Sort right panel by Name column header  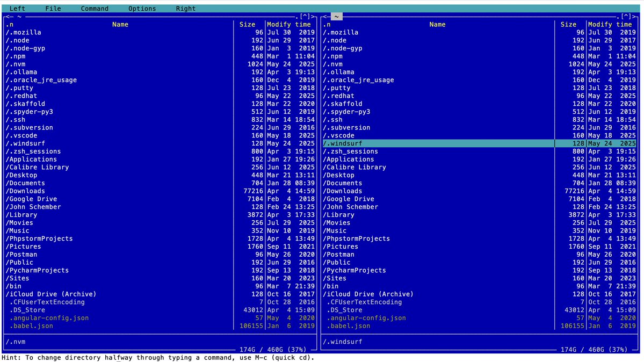(x=437, y=25)
